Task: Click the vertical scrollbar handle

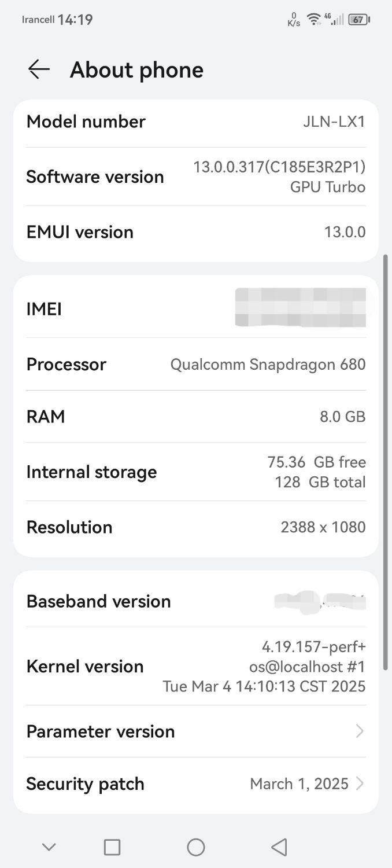Action: click(386, 462)
